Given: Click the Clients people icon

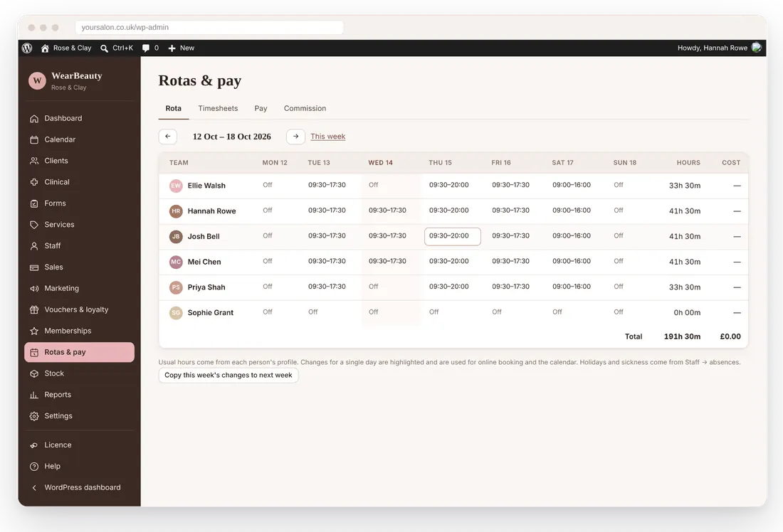Looking at the screenshot, I should point(34,161).
